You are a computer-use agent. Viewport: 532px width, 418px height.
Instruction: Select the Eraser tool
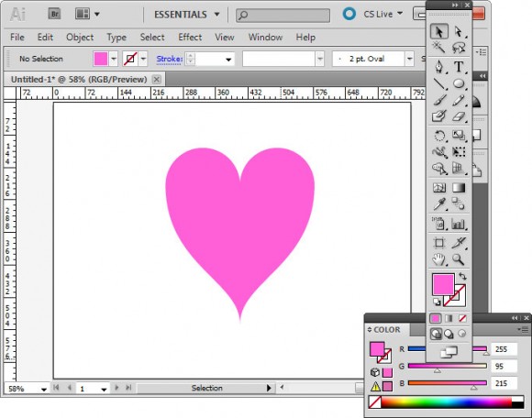tap(459, 116)
